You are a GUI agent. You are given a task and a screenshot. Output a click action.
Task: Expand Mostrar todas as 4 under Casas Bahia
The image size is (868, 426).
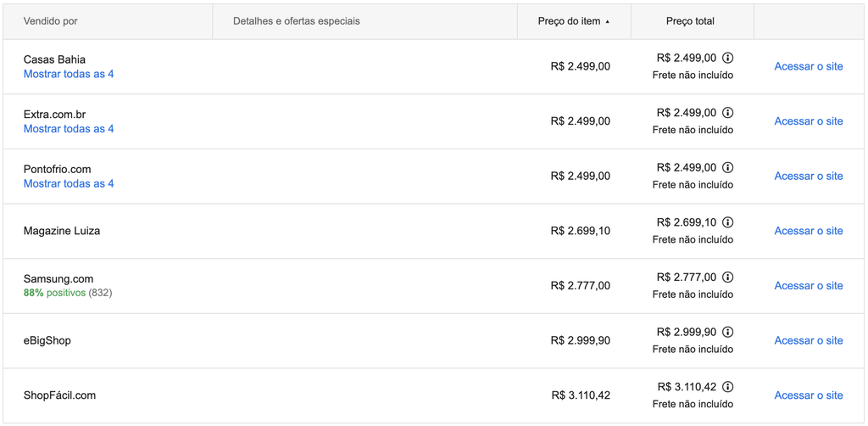pos(69,74)
